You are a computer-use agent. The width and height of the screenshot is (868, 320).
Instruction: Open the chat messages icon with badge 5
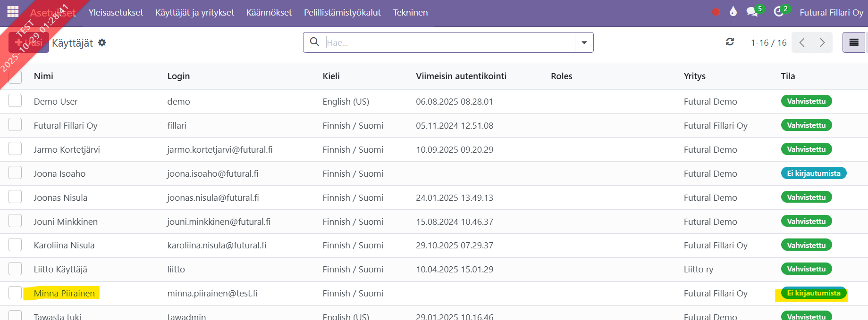tap(752, 12)
